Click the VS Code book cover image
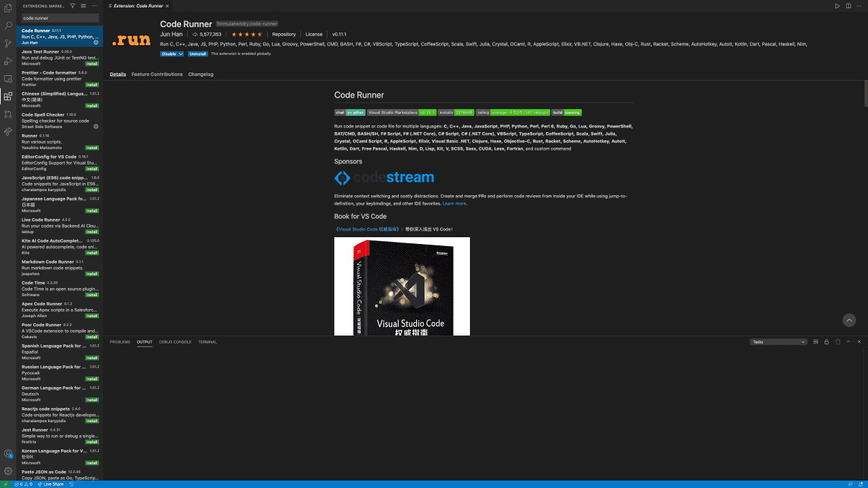The image size is (868, 488). (x=402, y=286)
